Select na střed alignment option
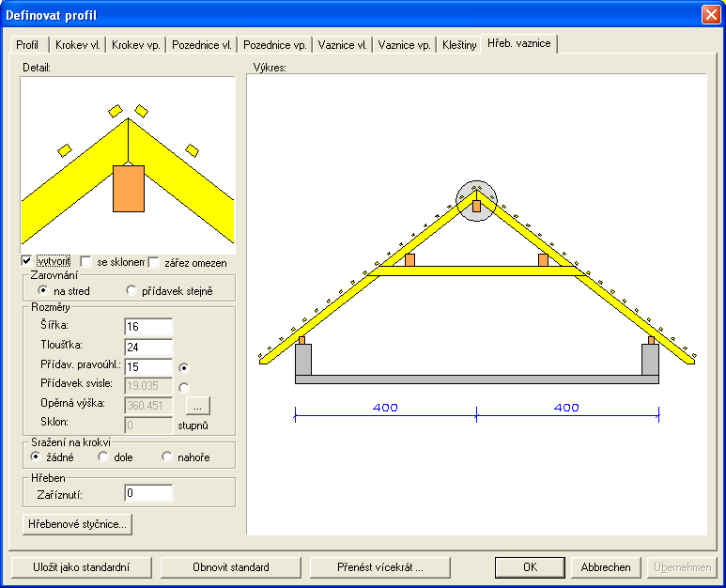This screenshot has height=588, width=726. pos(43,290)
